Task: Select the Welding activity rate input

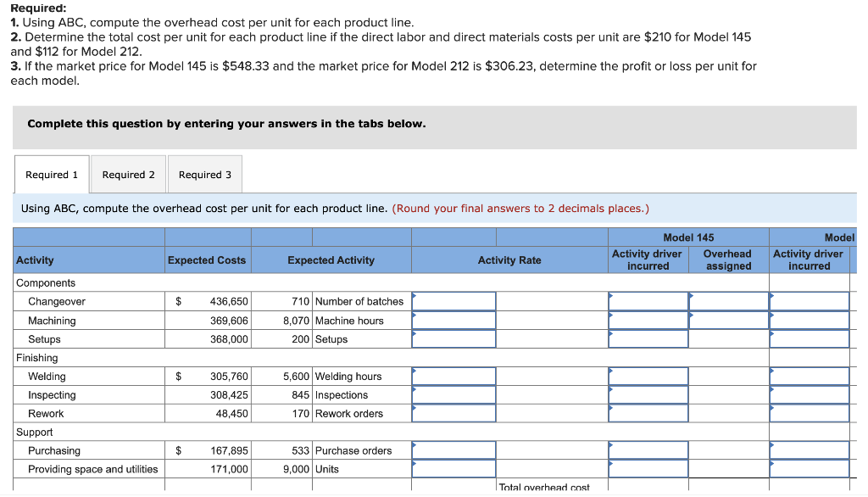Action: coord(454,377)
